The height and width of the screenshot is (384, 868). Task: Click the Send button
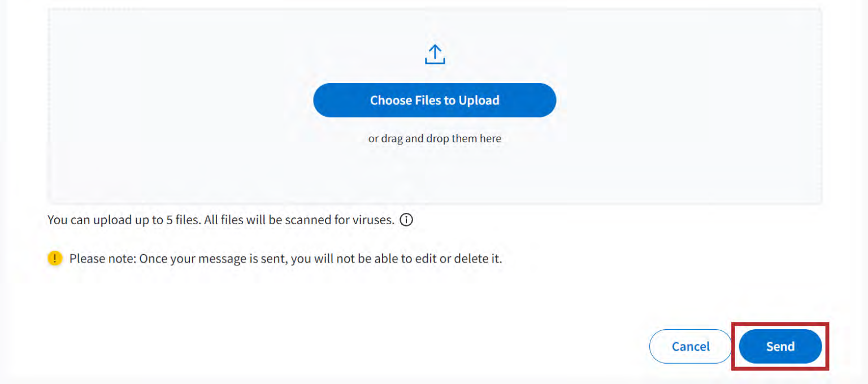tap(780, 346)
